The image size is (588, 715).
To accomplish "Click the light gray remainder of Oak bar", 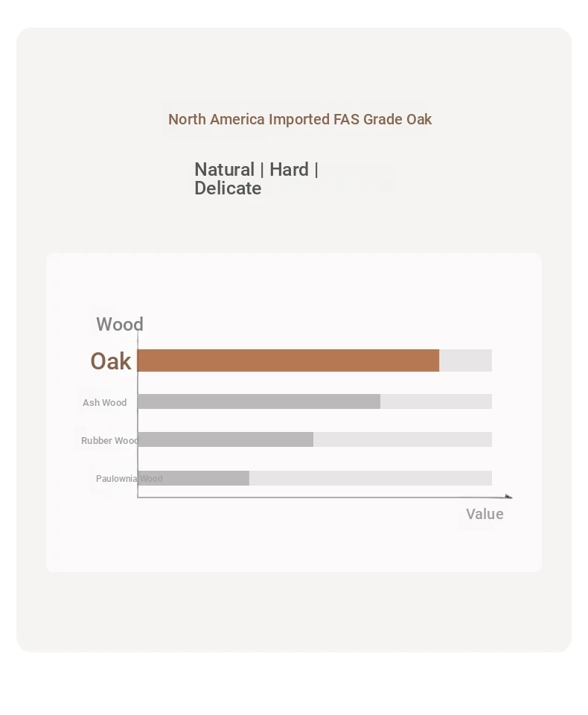I will pyautogui.click(x=465, y=360).
